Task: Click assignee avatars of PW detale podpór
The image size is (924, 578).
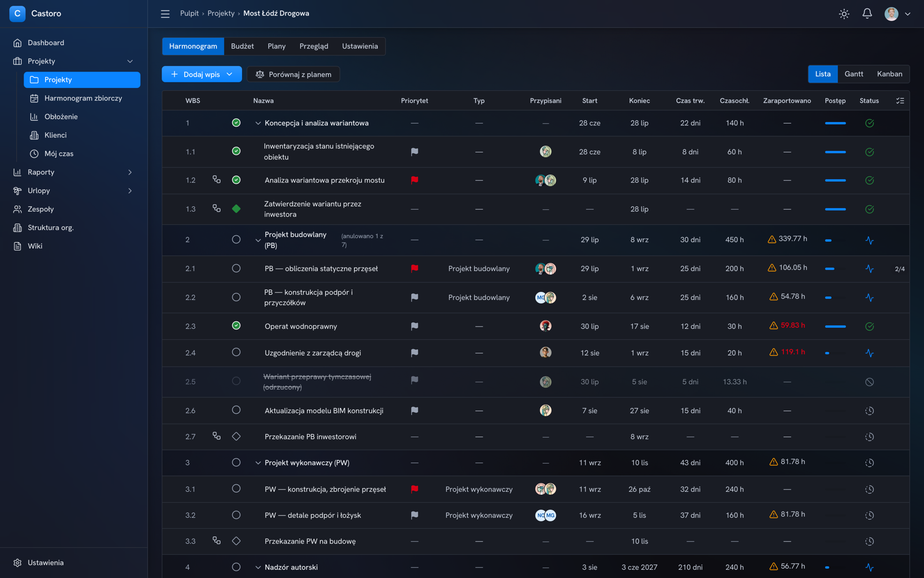Action: (545, 516)
